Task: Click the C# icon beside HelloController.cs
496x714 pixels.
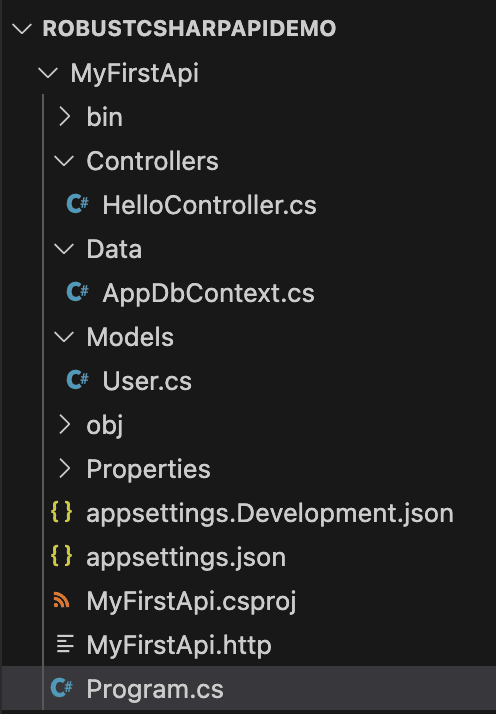Action: click(x=77, y=204)
